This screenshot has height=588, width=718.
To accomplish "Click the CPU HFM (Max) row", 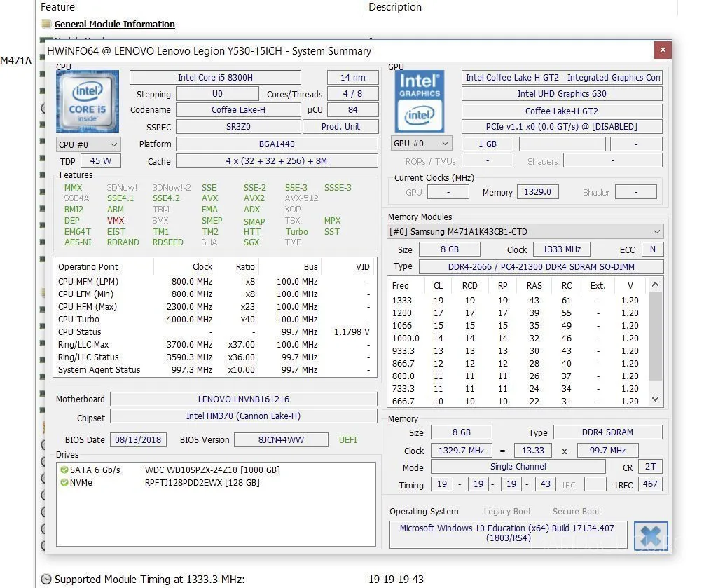I will (214, 306).
